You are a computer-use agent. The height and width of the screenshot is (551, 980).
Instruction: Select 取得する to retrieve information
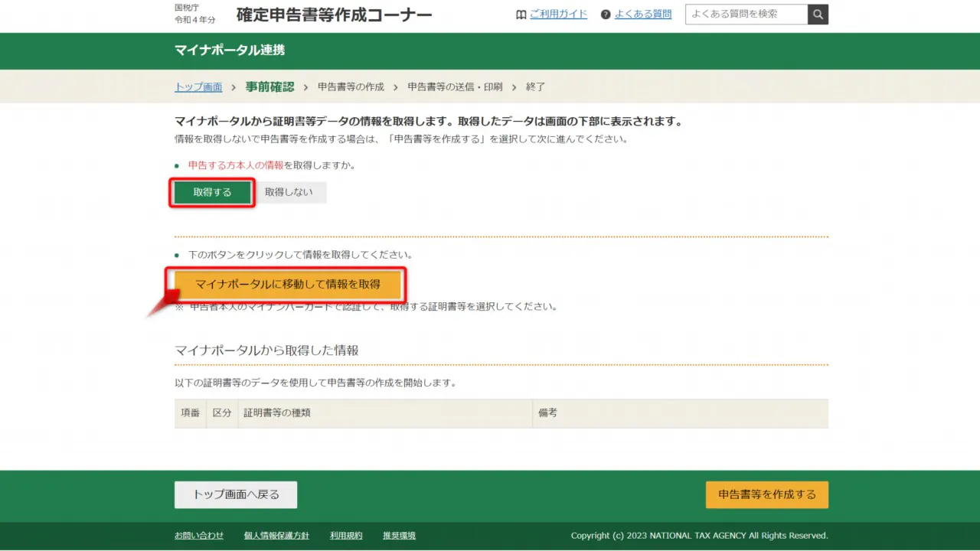tap(212, 193)
